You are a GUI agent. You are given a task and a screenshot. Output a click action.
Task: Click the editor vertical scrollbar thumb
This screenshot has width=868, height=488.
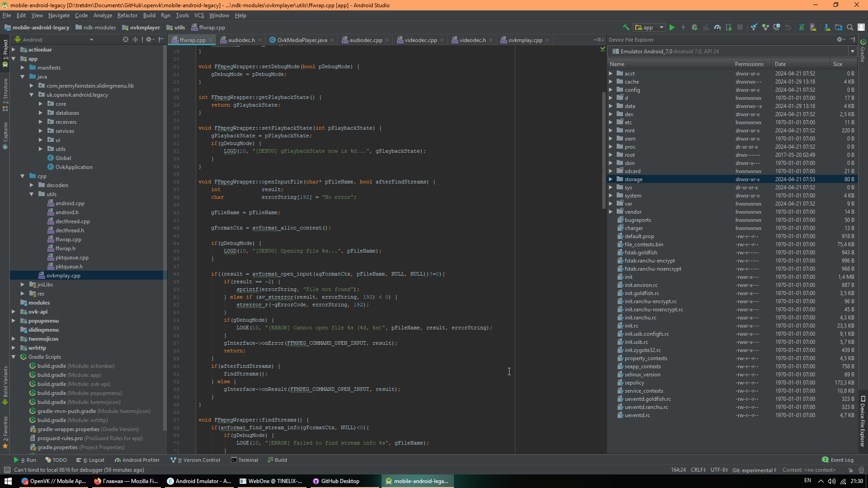[x=604, y=149]
